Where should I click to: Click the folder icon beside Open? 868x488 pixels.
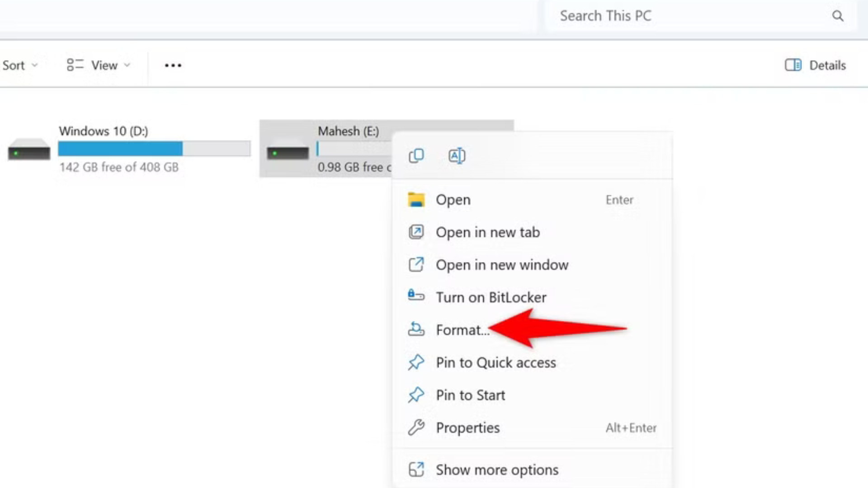coord(416,199)
